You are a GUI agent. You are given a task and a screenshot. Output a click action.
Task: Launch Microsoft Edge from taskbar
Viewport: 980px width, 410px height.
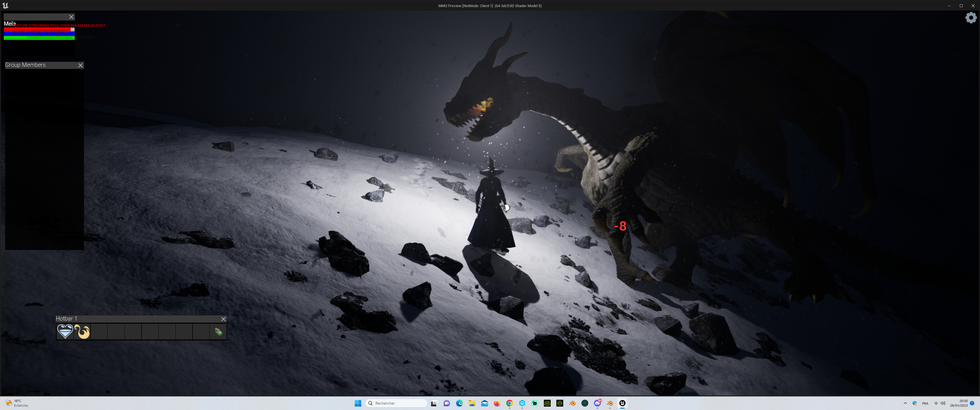[x=459, y=403]
